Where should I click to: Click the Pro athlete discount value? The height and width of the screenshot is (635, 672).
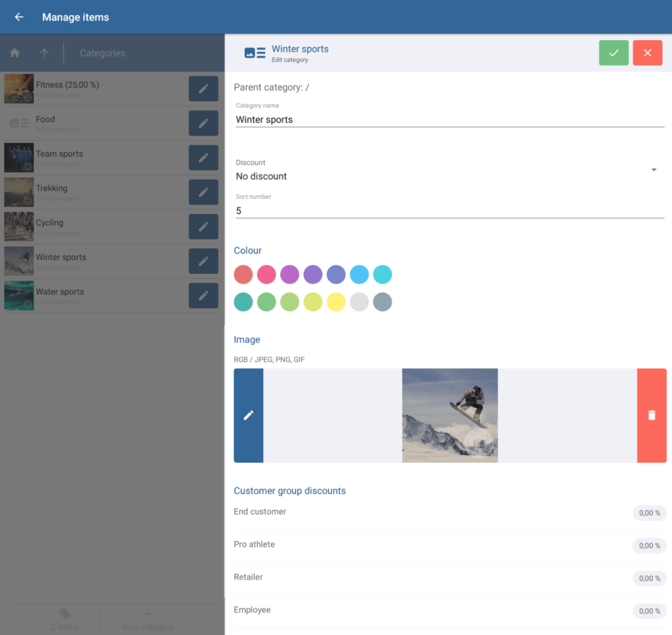click(x=649, y=546)
